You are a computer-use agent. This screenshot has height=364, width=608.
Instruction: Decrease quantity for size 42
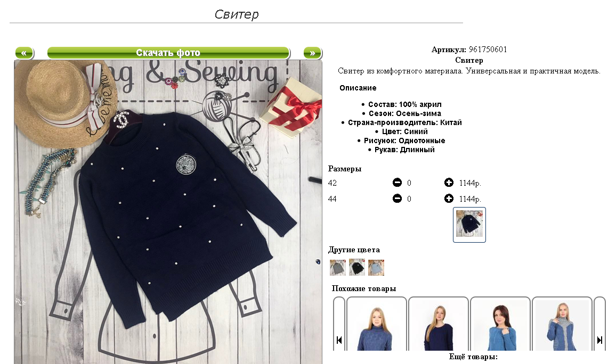tap(397, 183)
